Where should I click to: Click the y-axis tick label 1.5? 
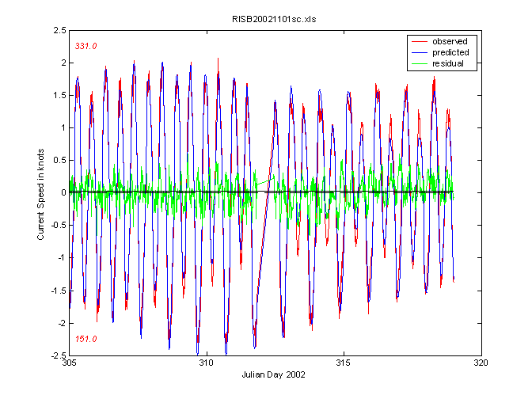58,95
